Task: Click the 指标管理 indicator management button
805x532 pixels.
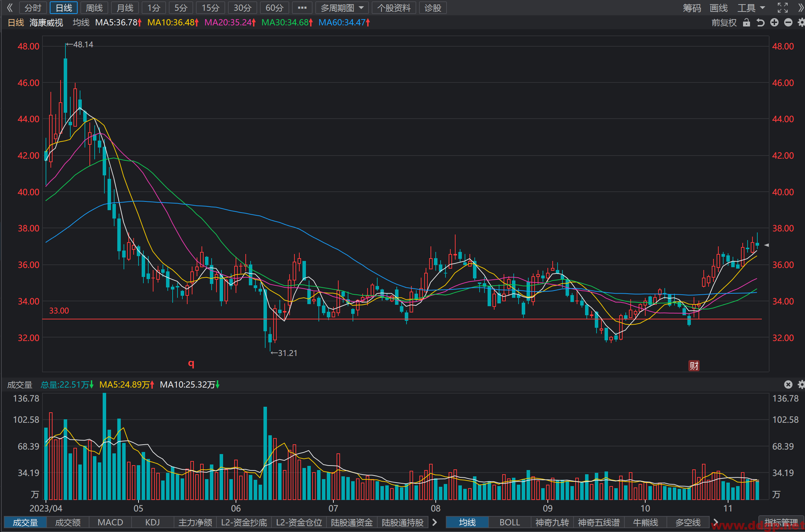Action: pyautogui.click(x=781, y=522)
